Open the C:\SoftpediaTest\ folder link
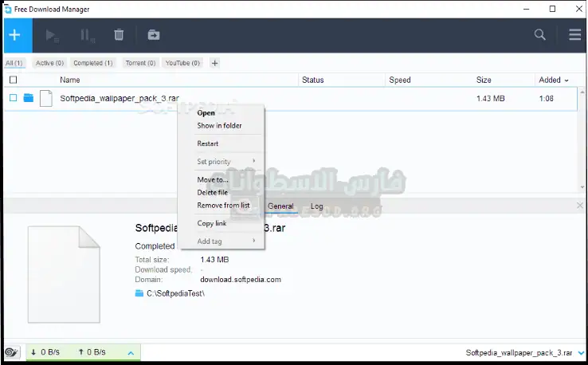588x365 pixels. (175, 294)
